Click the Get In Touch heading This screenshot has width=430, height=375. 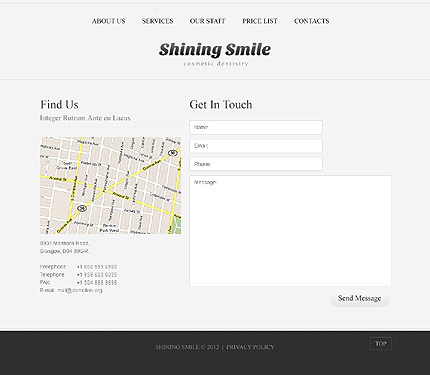(x=221, y=104)
